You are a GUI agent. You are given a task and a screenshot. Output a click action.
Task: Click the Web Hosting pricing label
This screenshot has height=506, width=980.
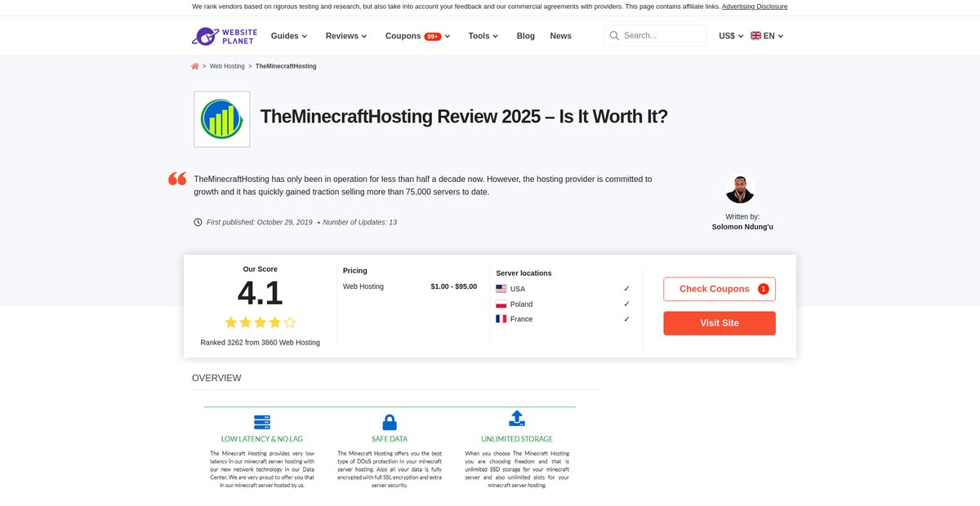(x=363, y=286)
